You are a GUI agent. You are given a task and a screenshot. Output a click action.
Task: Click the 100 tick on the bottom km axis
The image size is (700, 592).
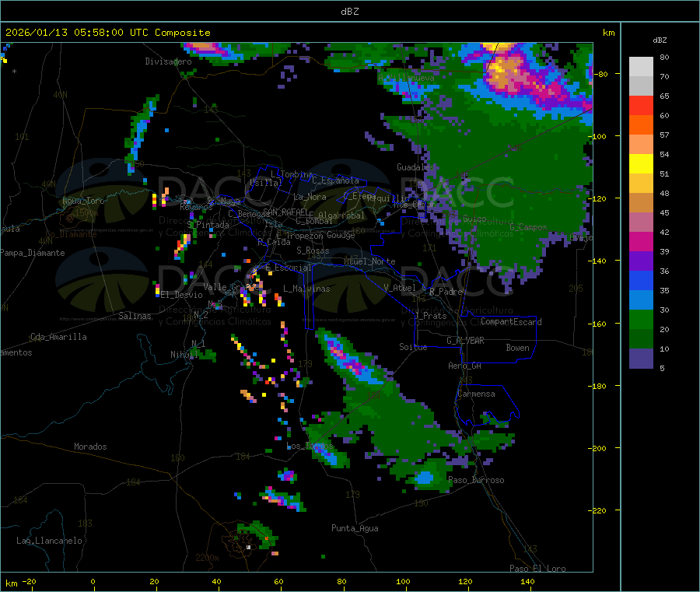(403, 581)
